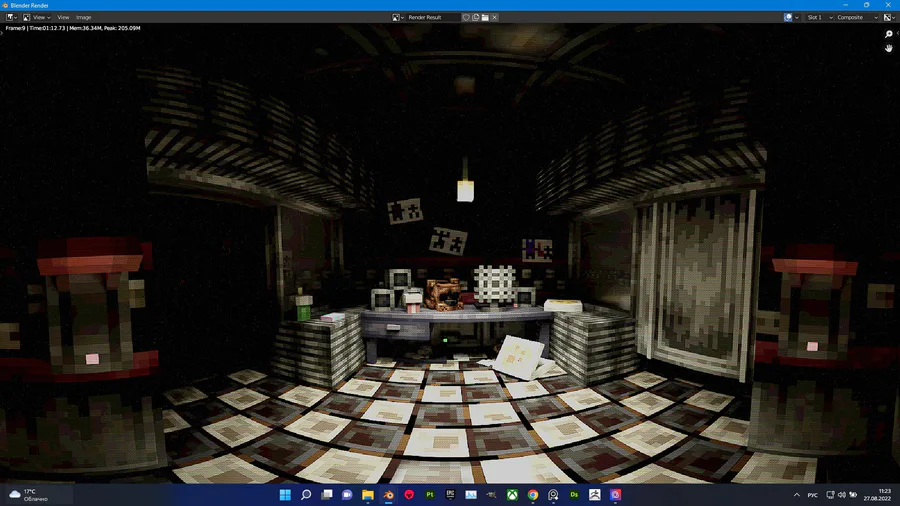This screenshot has width=900, height=506.
Task: Open battery tray icon
Action: 853,495
